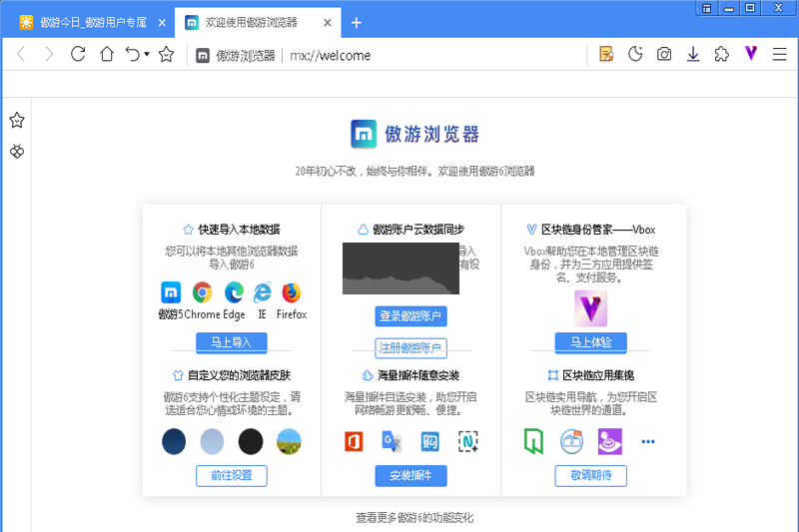Open the extensions puzzle icon
The width and height of the screenshot is (799, 532).
click(721, 55)
